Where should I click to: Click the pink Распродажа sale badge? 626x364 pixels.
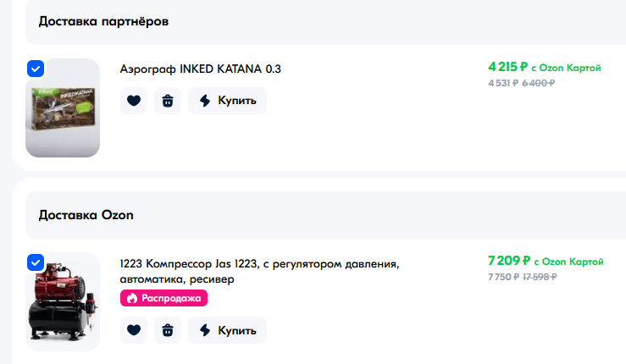pos(163,298)
